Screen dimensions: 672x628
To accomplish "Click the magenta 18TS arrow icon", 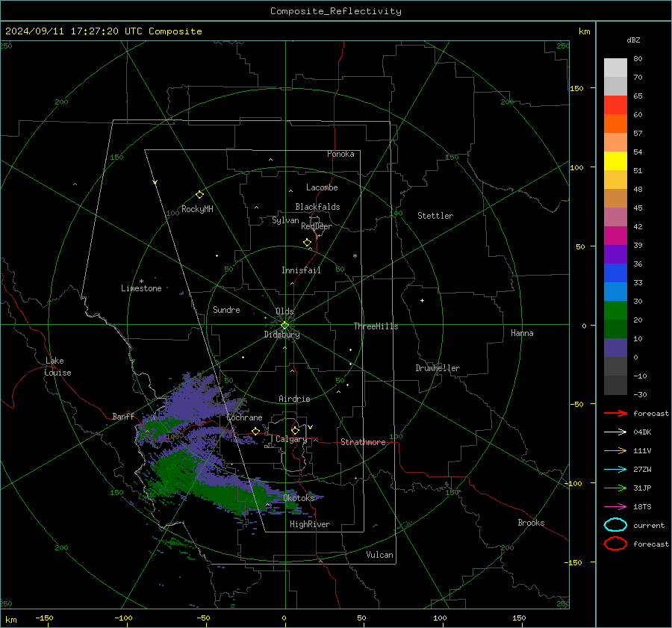I will coord(615,507).
